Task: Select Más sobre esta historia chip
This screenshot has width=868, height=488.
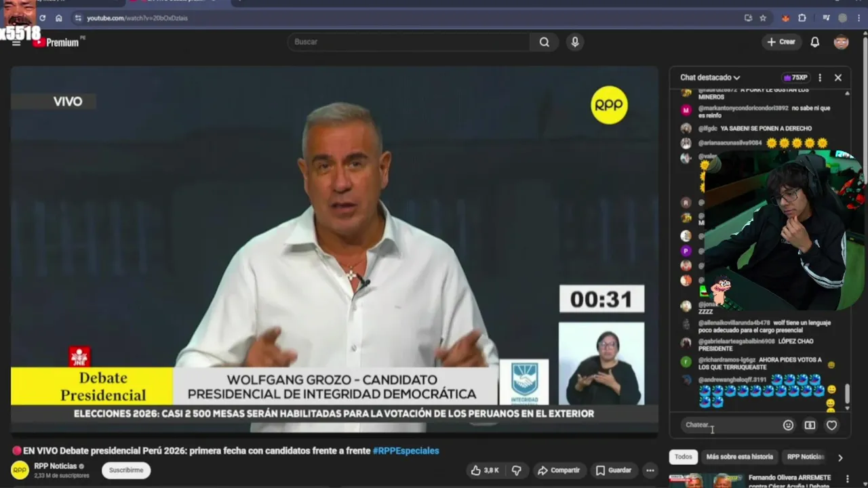Action: [x=739, y=457]
